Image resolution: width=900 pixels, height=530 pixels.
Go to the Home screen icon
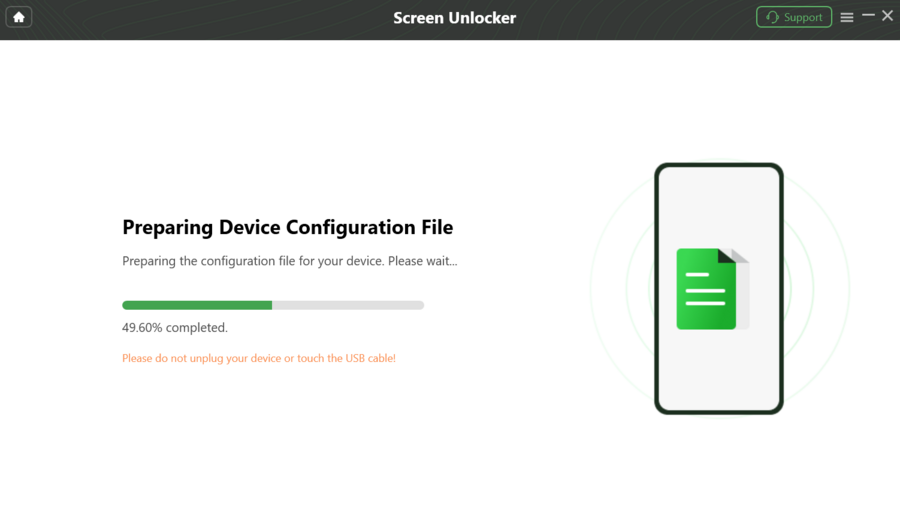click(18, 17)
